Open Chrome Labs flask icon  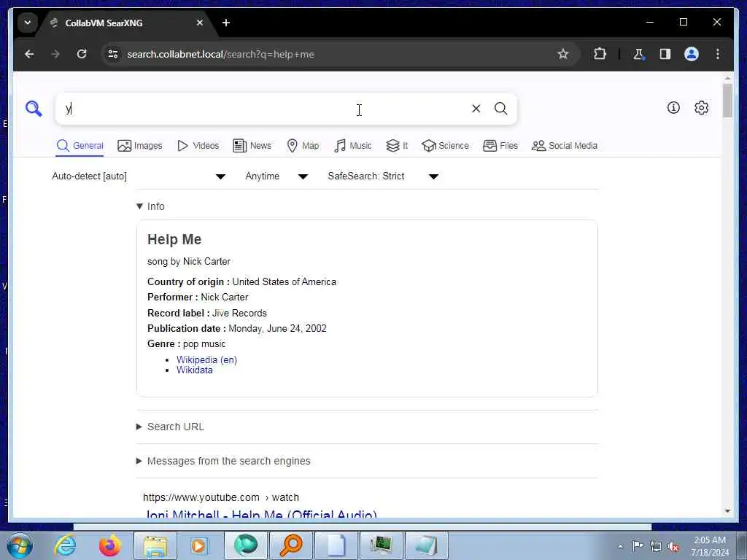click(x=639, y=54)
